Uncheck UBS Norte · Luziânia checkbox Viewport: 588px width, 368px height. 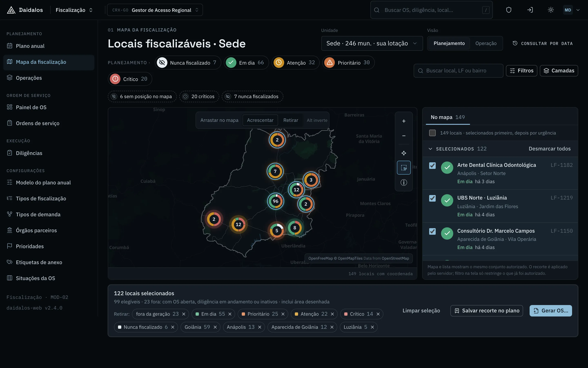(x=432, y=198)
